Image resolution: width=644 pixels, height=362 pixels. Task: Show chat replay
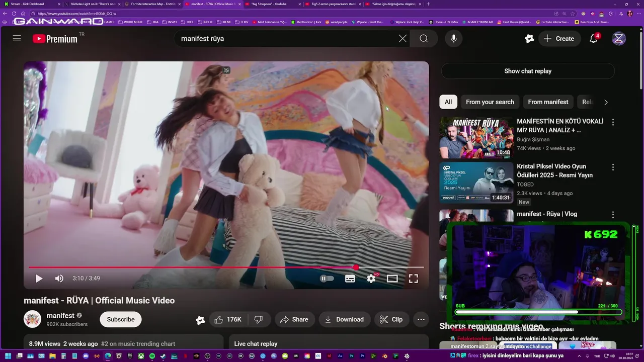pos(528,71)
